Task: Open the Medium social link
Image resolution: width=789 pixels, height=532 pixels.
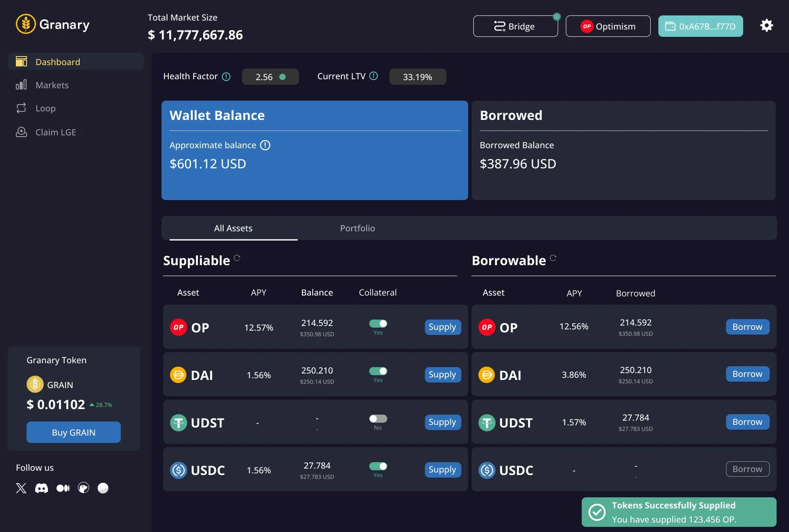Action: click(63, 488)
